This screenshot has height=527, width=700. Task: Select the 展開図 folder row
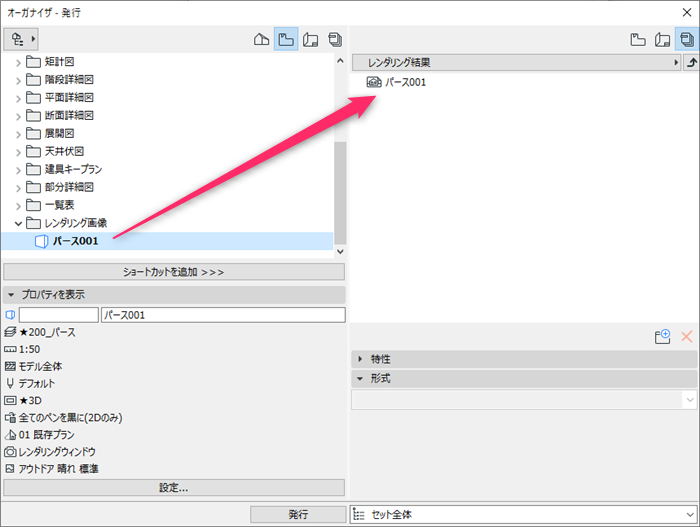click(167, 133)
